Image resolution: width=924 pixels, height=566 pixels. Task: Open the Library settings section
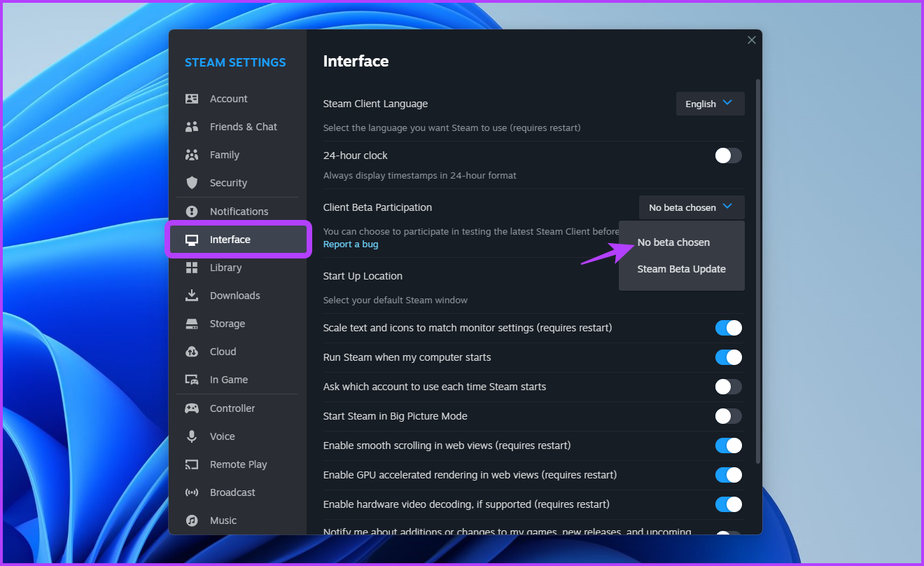(x=238, y=268)
